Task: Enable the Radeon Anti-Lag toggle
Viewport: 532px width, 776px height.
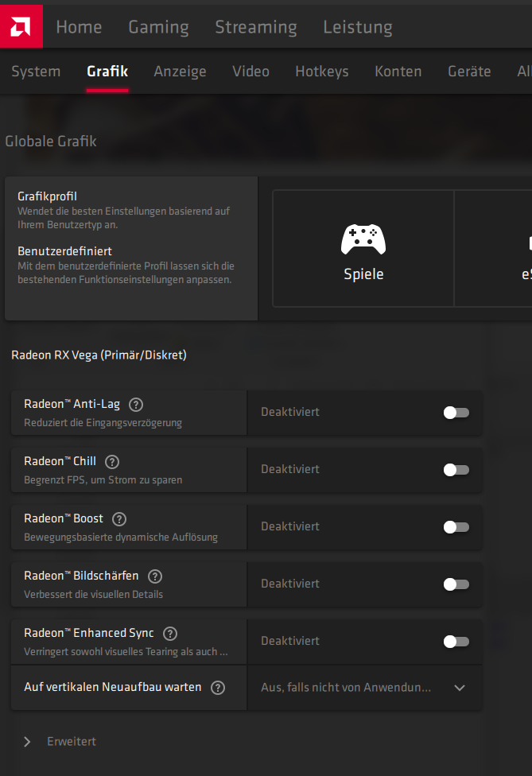Action: (456, 413)
